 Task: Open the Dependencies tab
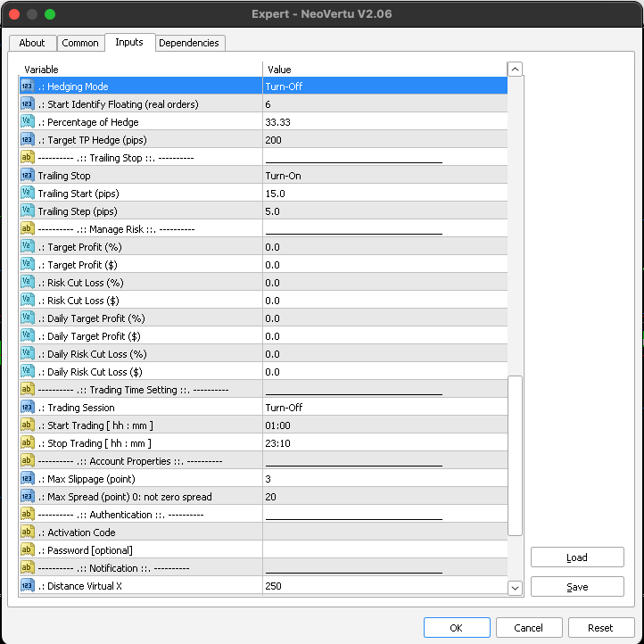(189, 43)
